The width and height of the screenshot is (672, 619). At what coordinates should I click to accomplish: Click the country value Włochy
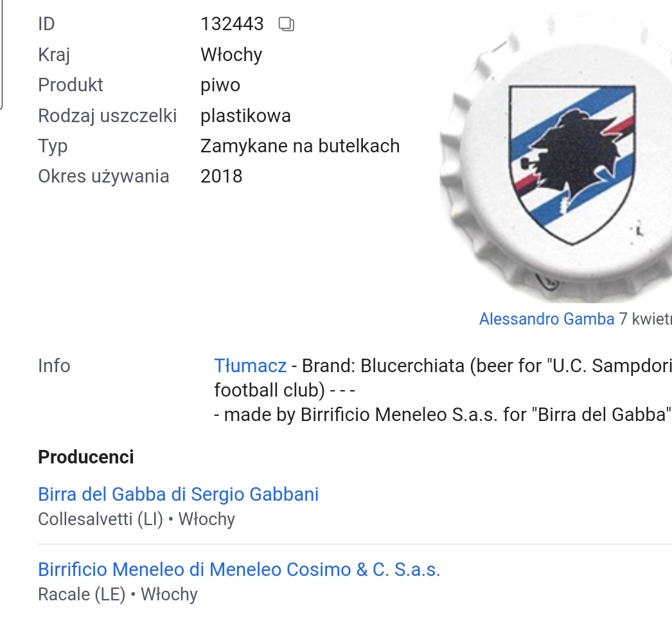click(231, 55)
